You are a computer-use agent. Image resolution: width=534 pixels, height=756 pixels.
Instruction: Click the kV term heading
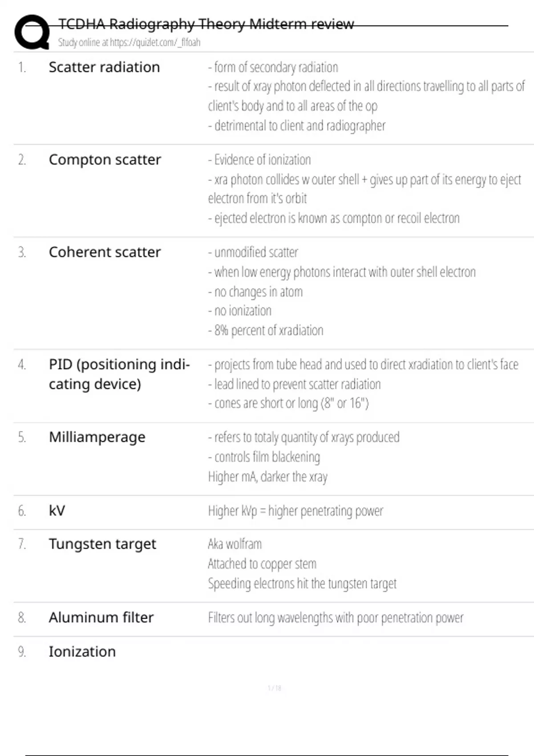(57, 510)
